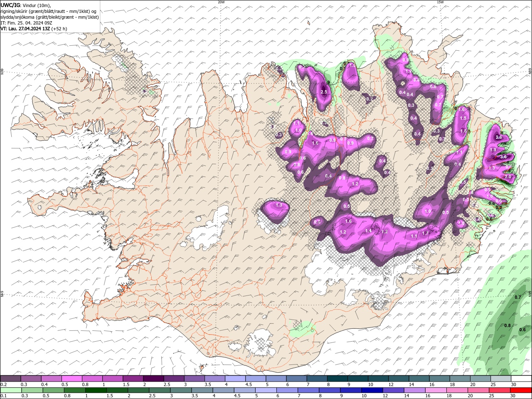This screenshot has width=532, height=399.
Task: Click the black "0.6" in the offshore rain area
Action: coord(522,330)
